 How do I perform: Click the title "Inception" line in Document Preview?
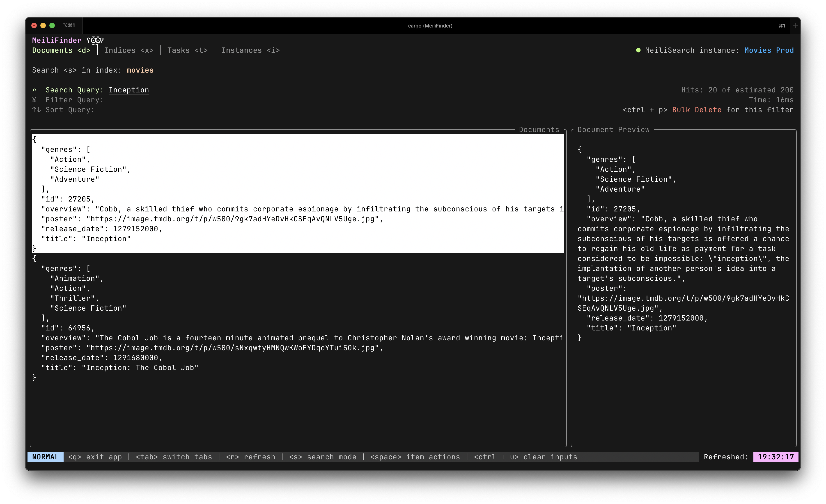pos(631,328)
